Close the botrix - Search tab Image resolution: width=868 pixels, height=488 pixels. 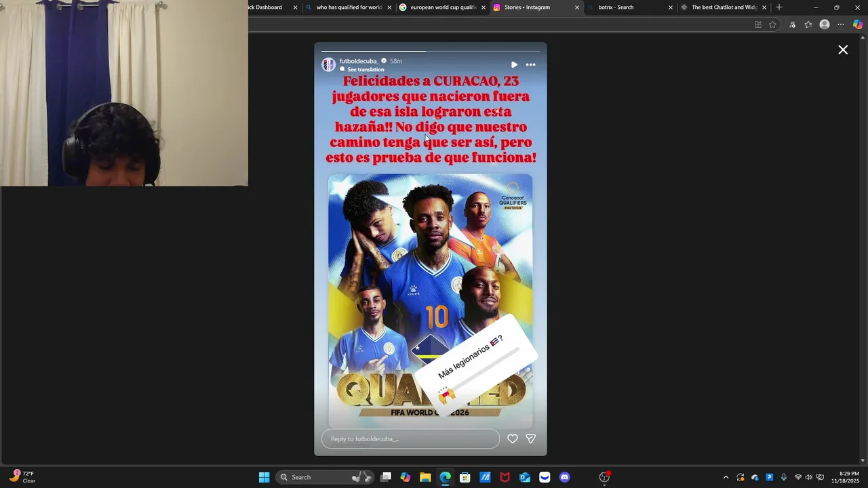point(671,7)
